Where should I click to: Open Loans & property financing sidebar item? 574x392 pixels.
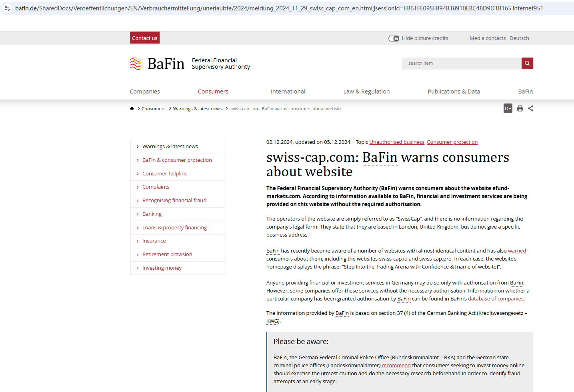pos(174,228)
